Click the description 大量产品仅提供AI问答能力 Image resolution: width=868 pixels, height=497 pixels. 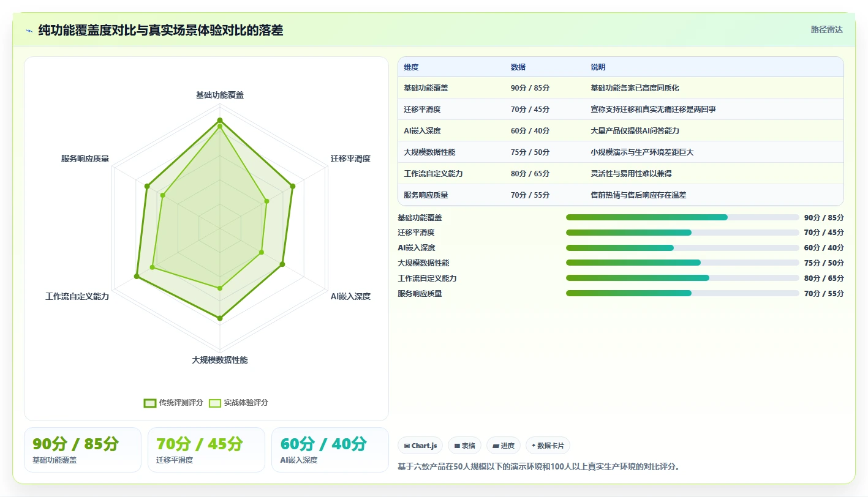pos(635,131)
